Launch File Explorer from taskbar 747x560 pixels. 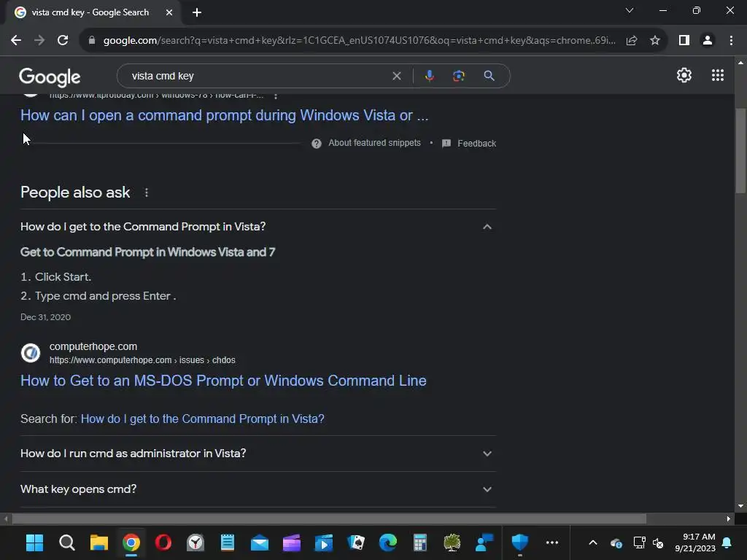click(x=99, y=542)
